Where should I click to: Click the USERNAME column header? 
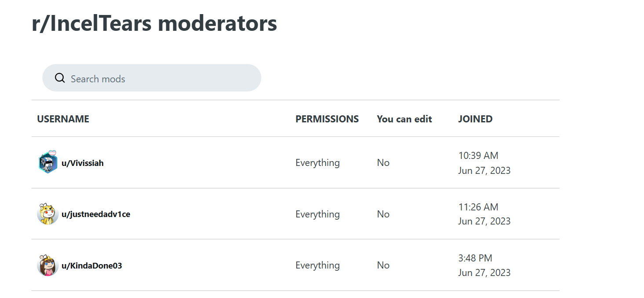point(63,119)
